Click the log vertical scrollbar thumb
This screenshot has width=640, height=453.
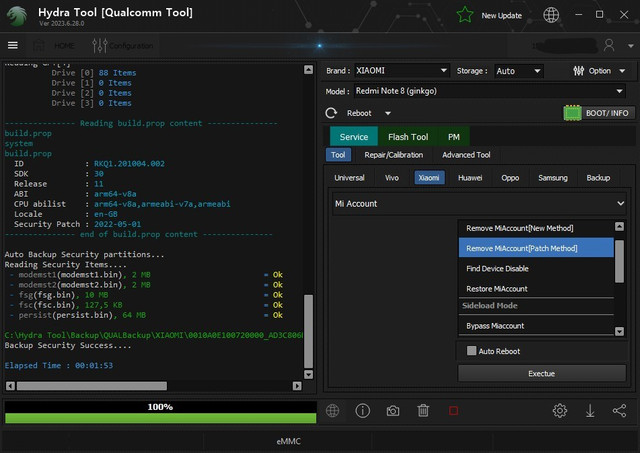click(309, 331)
